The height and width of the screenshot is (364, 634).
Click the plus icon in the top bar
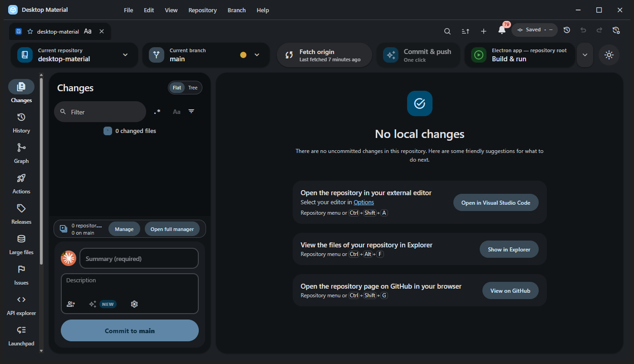(x=484, y=31)
